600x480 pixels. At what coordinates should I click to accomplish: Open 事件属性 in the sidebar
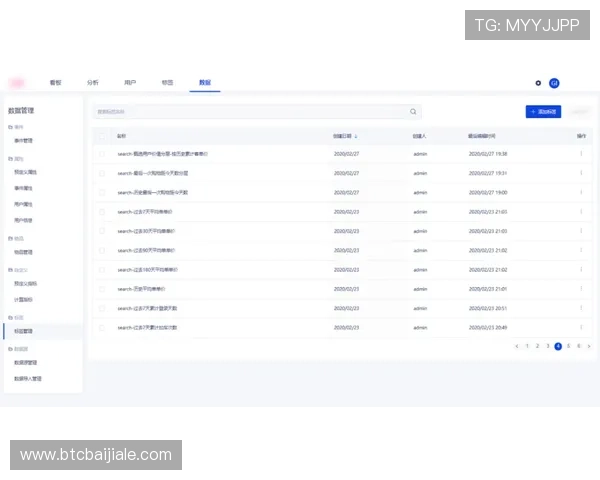click(x=23, y=188)
